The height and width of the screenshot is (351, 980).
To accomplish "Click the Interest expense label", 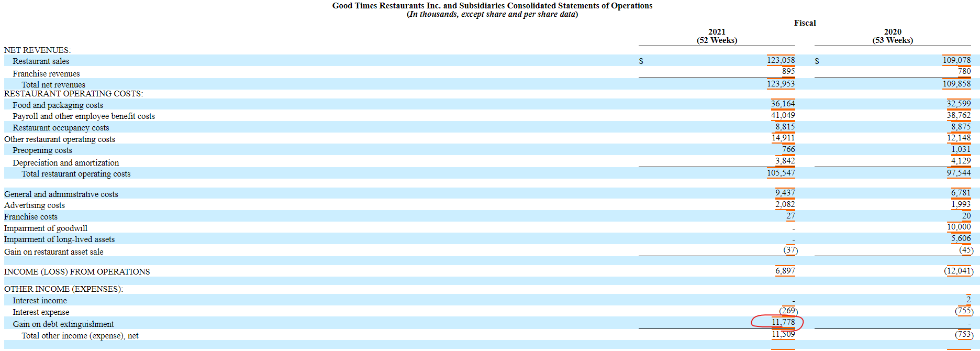I will [41, 312].
